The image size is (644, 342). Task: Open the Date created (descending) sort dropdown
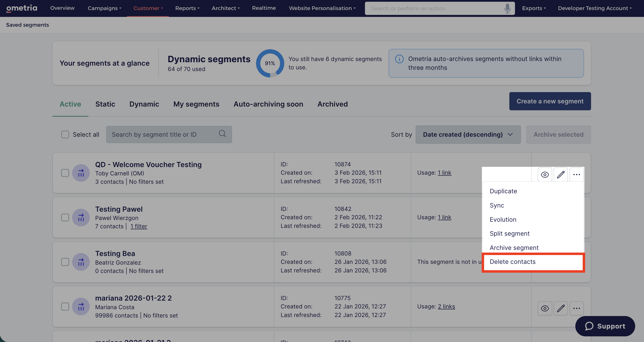click(x=468, y=134)
